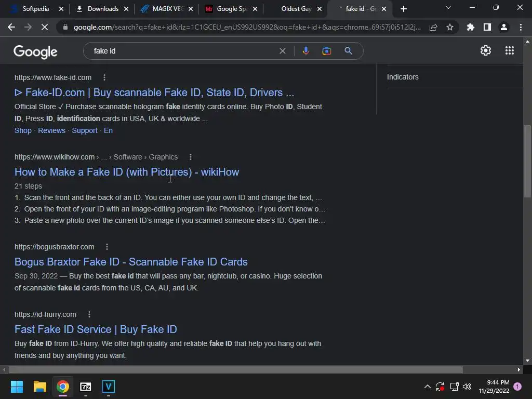Open the Reviews sitelink
This screenshot has height=399, width=532.
pos(51,130)
